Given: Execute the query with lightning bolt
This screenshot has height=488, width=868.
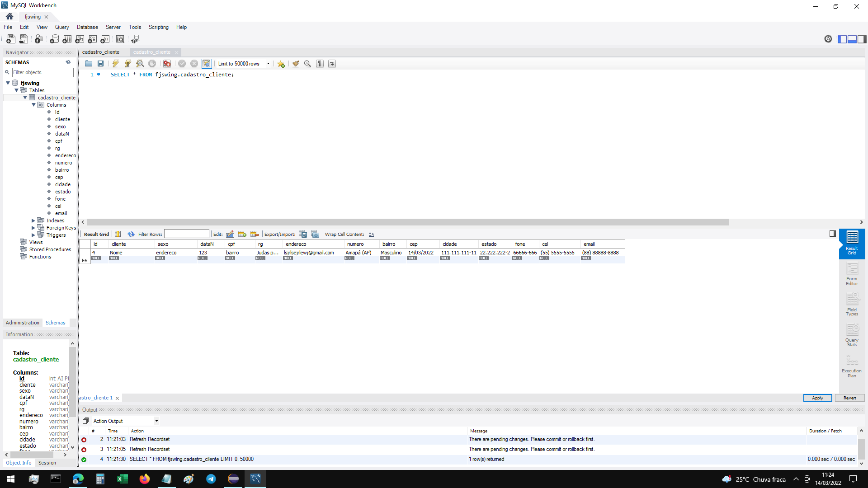Looking at the screenshot, I should click(x=116, y=64).
